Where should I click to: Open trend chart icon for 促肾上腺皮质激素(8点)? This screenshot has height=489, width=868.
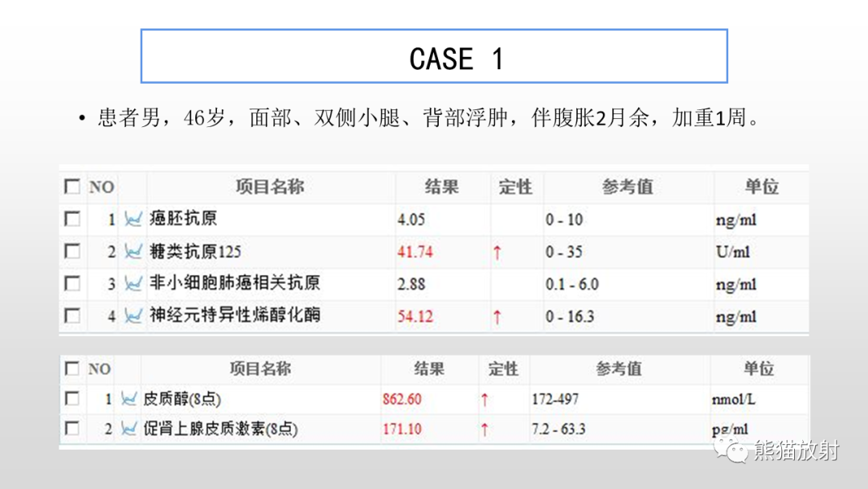click(129, 428)
